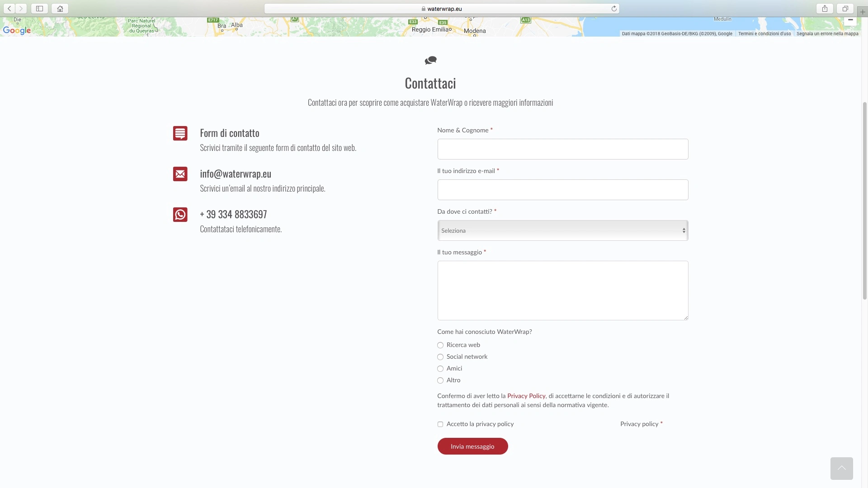Focus the Nome & Cognome input field
The height and width of the screenshot is (488, 868).
click(x=562, y=149)
